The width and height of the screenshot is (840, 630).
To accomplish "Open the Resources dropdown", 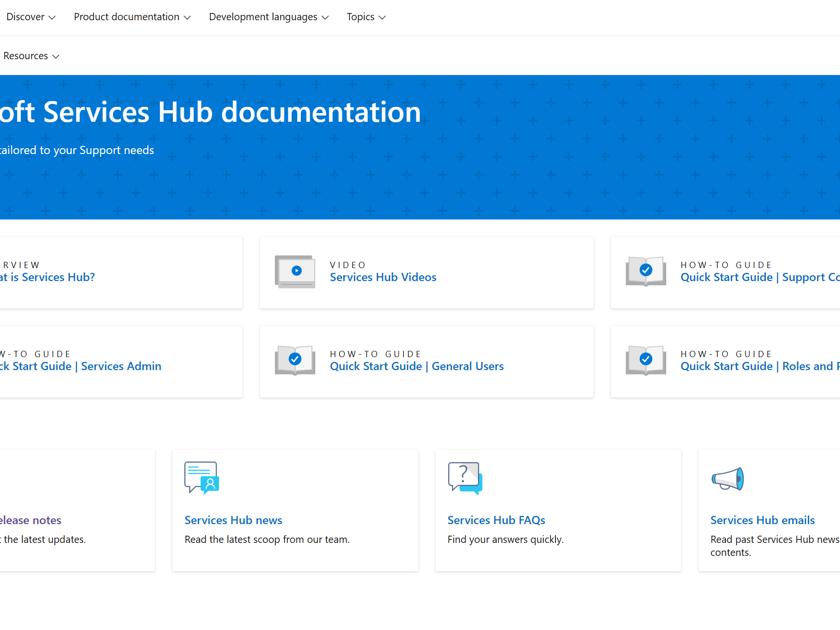I will click(31, 56).
